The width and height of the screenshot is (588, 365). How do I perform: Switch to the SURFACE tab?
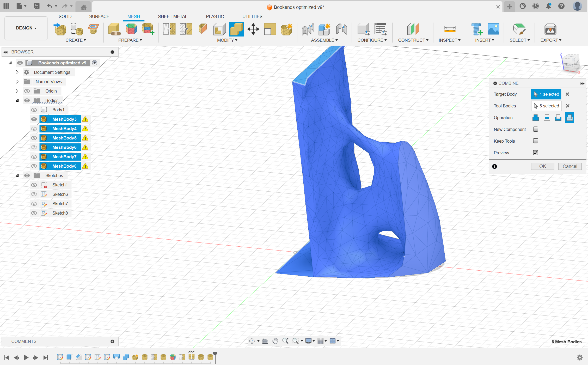coord(99,16)
